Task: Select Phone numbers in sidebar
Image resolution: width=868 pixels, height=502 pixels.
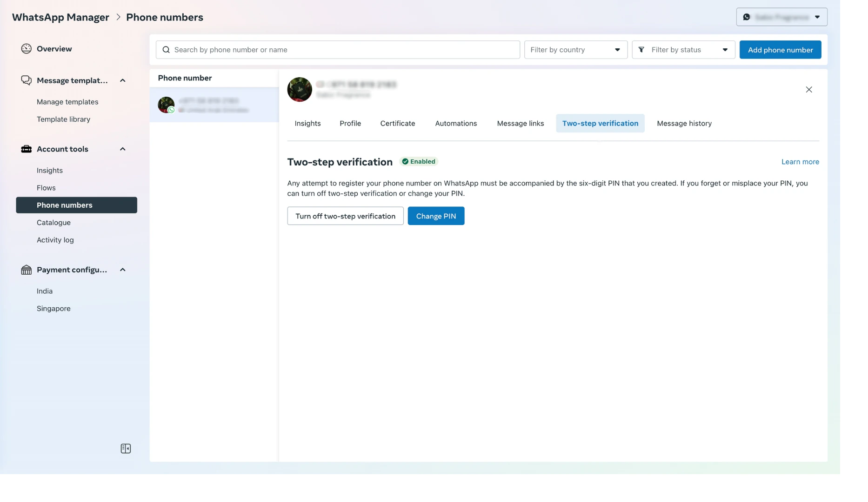Action: click(76, 205)
